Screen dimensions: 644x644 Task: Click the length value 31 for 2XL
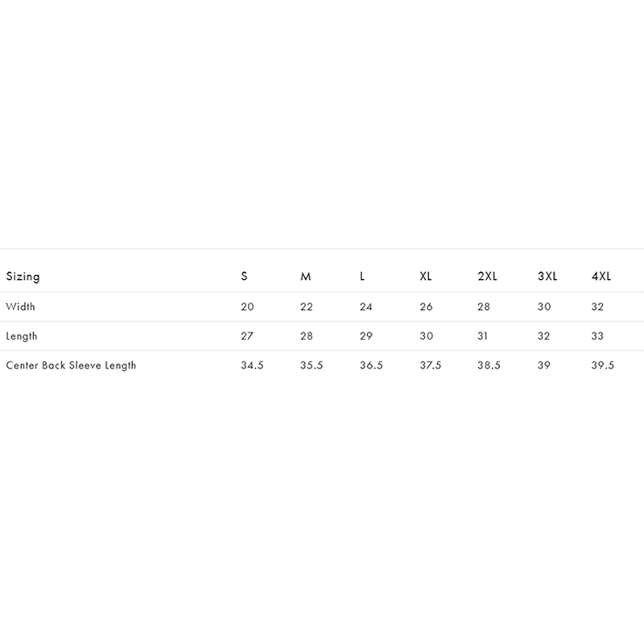pos(482,336)
